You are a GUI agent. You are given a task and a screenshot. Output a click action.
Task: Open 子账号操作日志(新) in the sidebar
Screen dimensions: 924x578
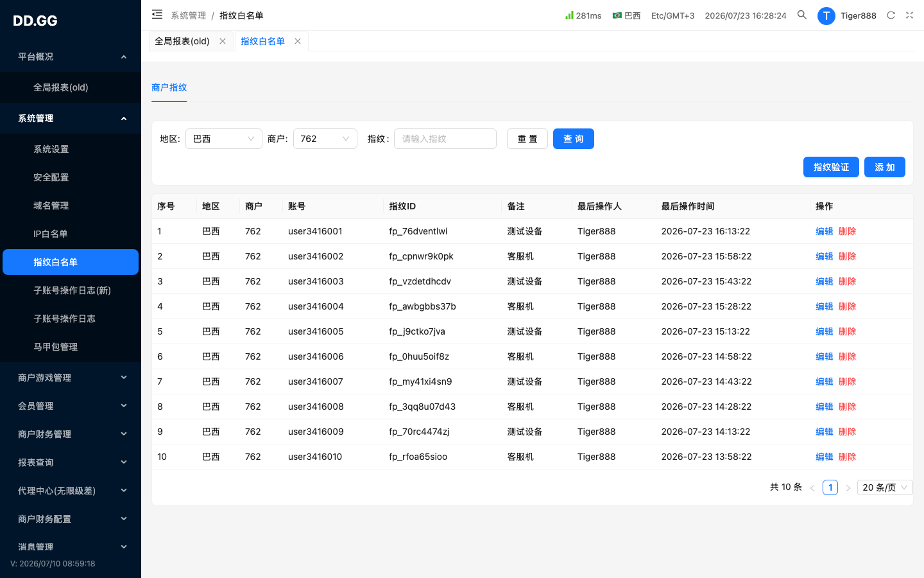71,290
